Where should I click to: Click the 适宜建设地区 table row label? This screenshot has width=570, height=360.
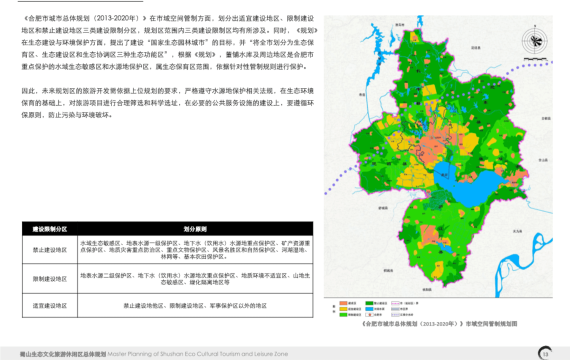pos(50,306)
